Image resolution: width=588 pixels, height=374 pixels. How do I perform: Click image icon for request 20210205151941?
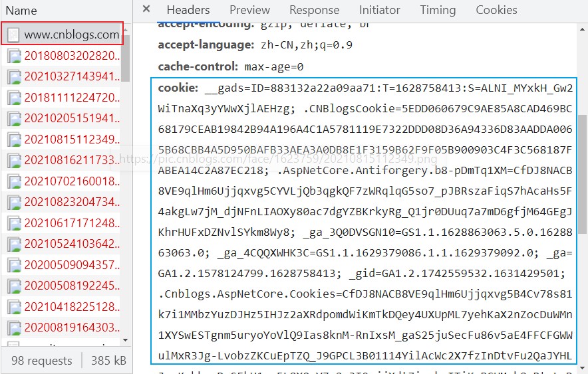(x=14, y=119)
